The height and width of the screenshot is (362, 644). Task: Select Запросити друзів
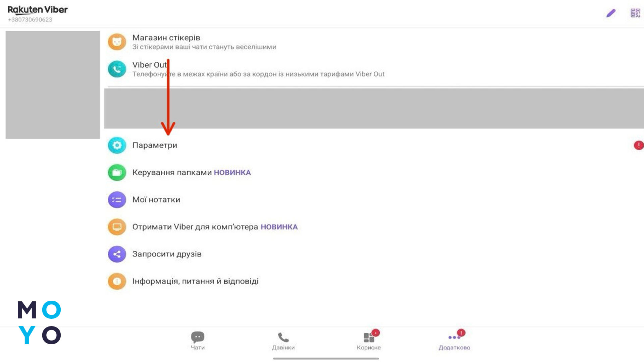[x=374, y=254]
